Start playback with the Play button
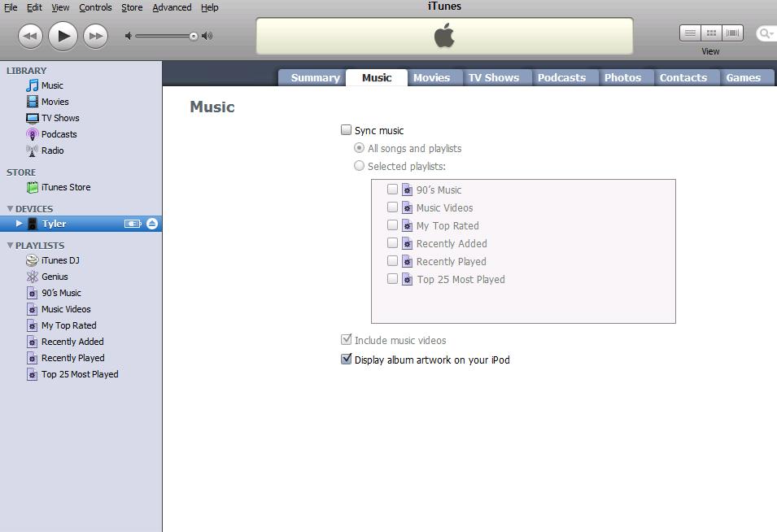 pos(63,36)
